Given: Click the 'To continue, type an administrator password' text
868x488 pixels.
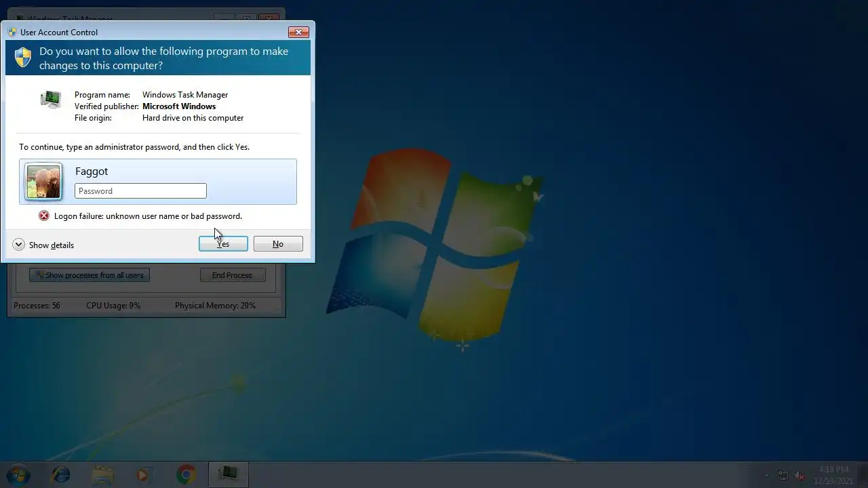Looking at the screenshot, I should coord(134,147).
